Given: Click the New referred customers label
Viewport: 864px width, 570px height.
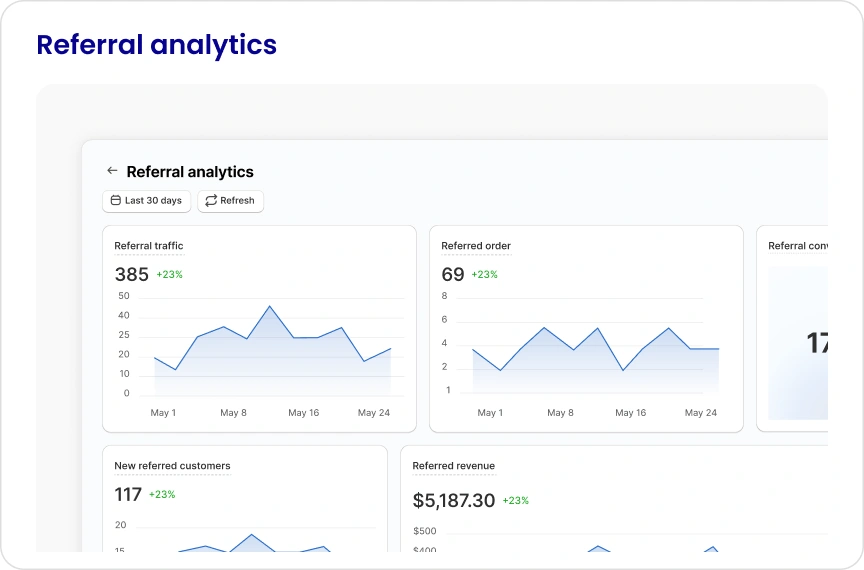Looking at the screenshot, I should (172, 466).
